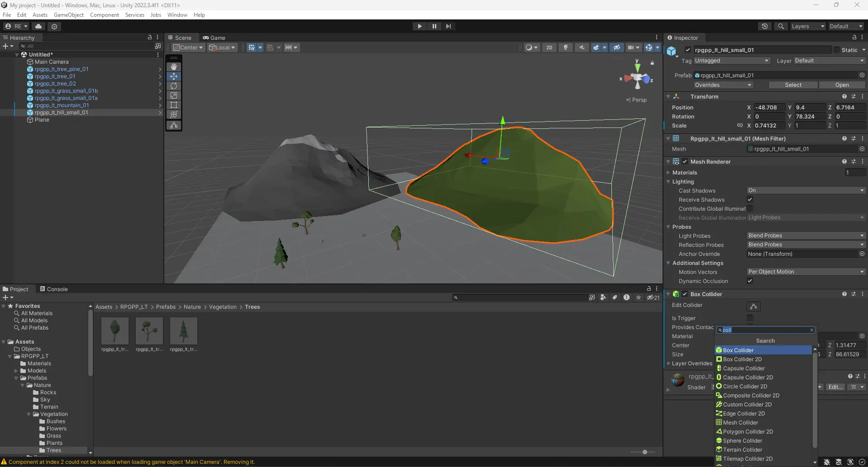Open Mesh Renderer more options menu
The width and height of the screenshot is (868, 467).
tap(863, 161)
